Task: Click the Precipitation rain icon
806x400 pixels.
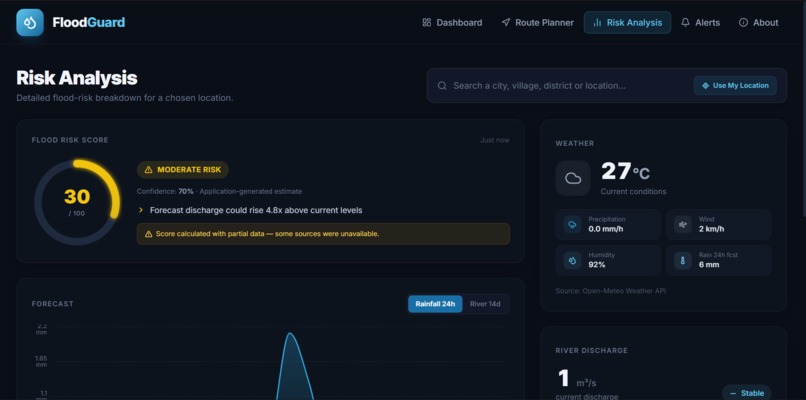Action: tap(572, 225)
